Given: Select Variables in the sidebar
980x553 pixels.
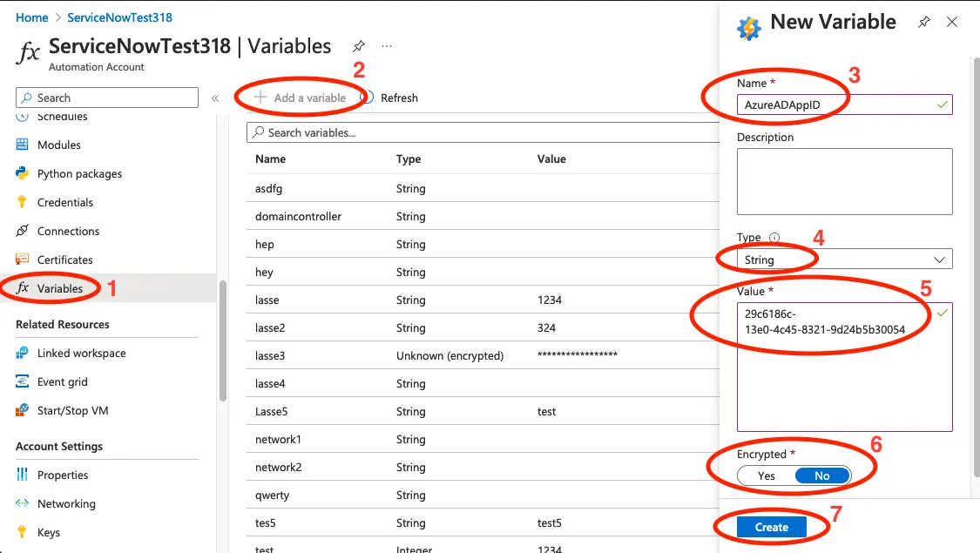Looking at the screenshot, I should pyautogui.click(x=57, y=287).
